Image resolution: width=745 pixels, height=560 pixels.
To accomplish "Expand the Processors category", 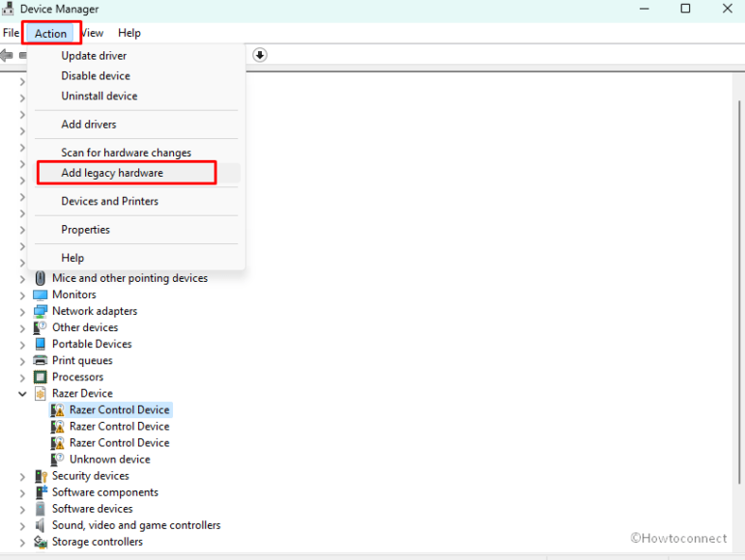I will click(22, 378).
